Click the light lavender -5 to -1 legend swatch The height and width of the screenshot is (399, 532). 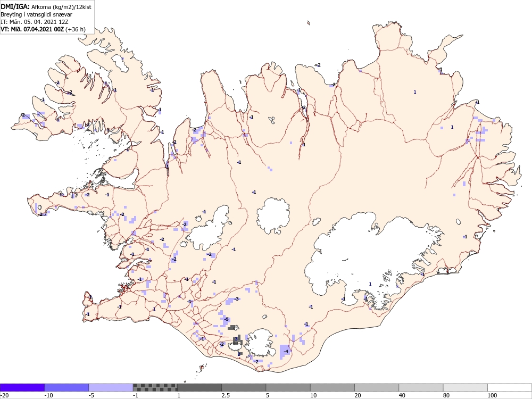(x=111, y=387)
